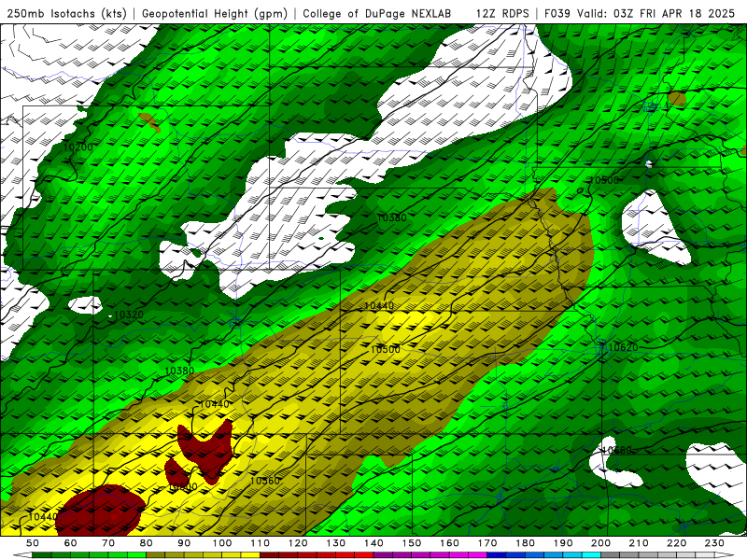This screenshot has width=747, height=560.
Task: Click the '12Z RDPS' model run text
Action: [x=502, y=13]
